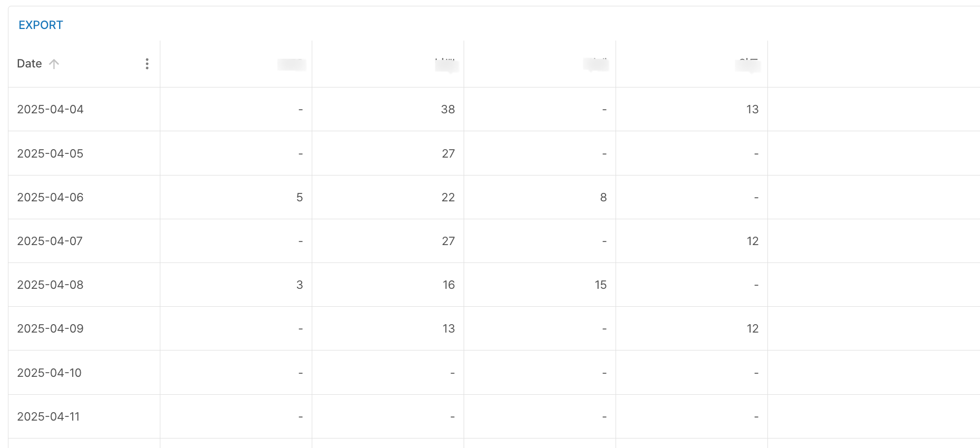Click the EXPORT link
Image resolution: width=980 pixels, height=448 pixels.
41,25
